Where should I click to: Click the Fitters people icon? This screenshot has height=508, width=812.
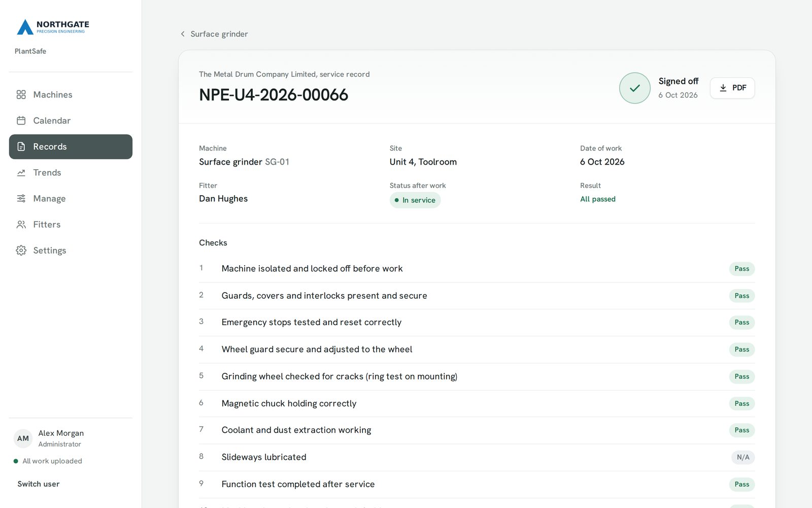point(21,225)
